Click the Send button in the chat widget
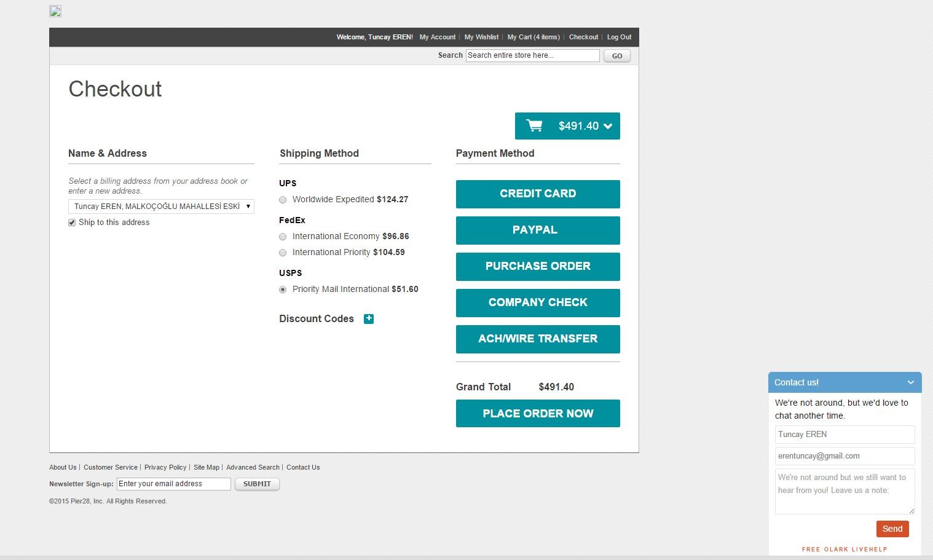933x560 pixels. point(892,529)
